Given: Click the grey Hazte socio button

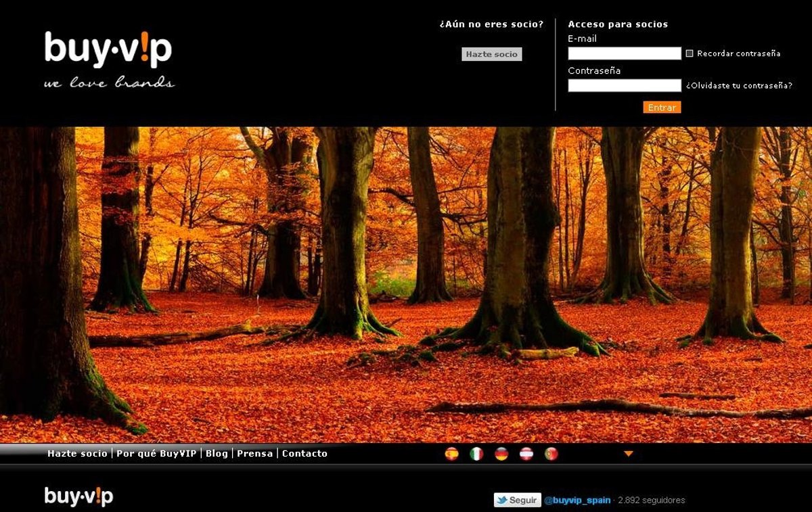Looking at the screenshot, I should tap(492, 54).
